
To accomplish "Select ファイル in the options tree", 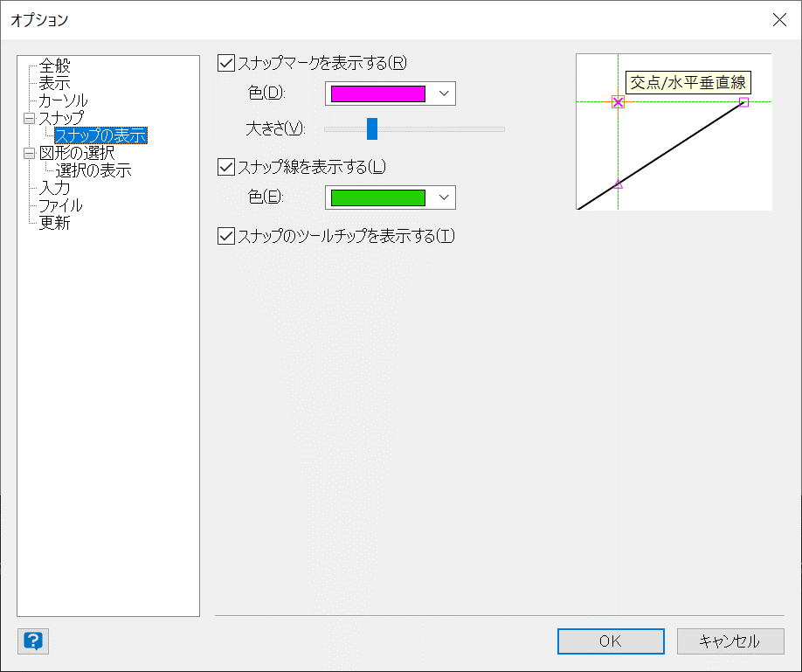I will [x=60, y=205].
